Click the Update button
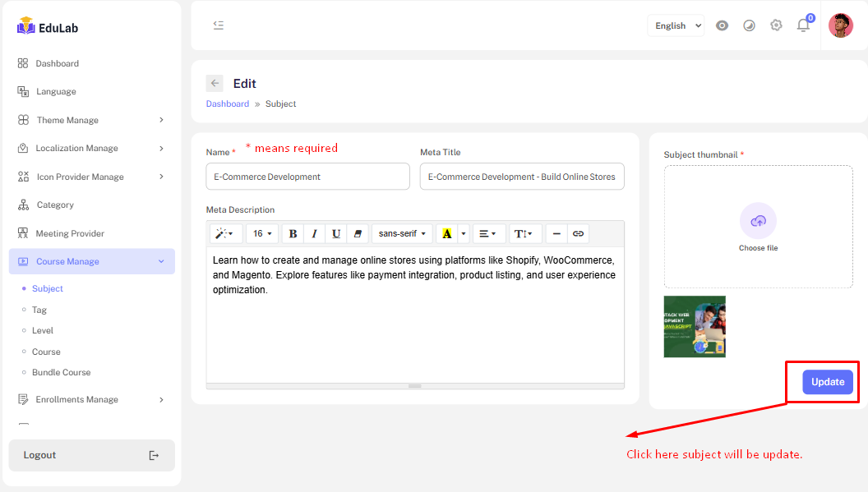Image resolution: width=868 pixels, height=492 pixels. (827, 382)
